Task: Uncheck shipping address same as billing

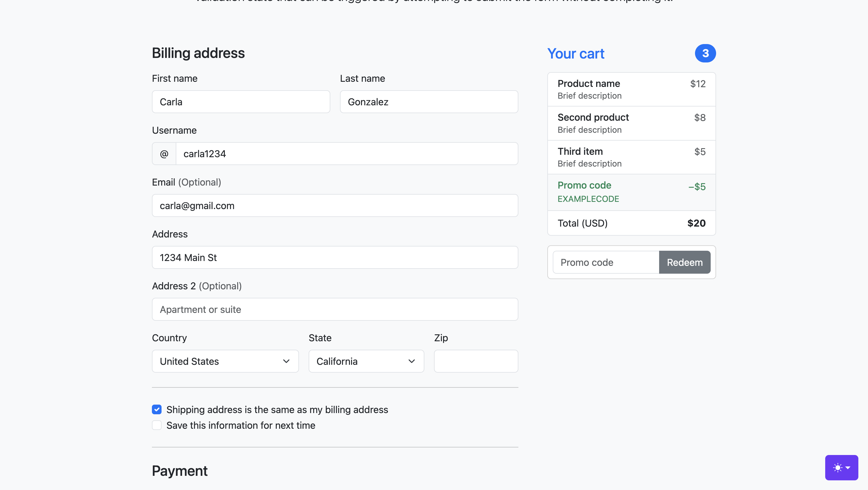Action: click(157, 409)
